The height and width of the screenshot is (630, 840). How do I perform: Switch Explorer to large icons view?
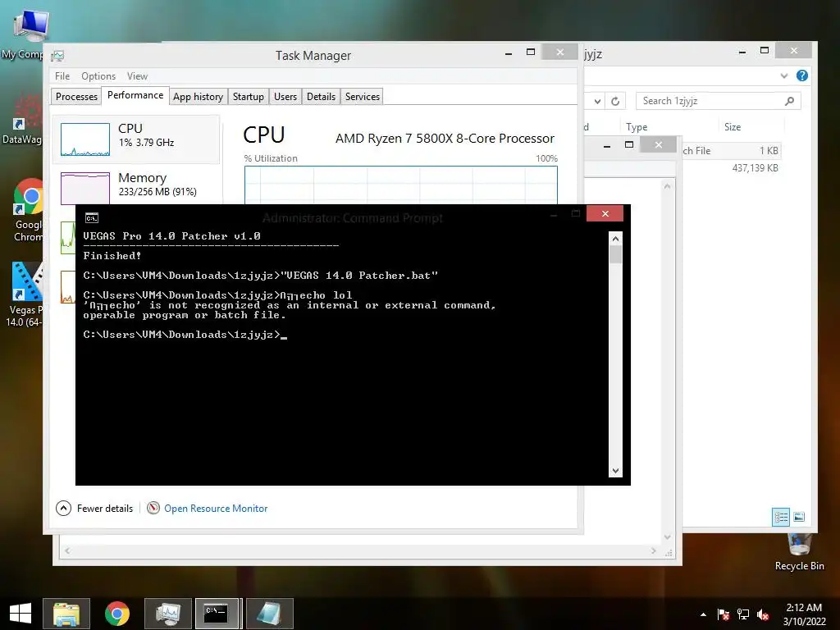coord(799,517)
